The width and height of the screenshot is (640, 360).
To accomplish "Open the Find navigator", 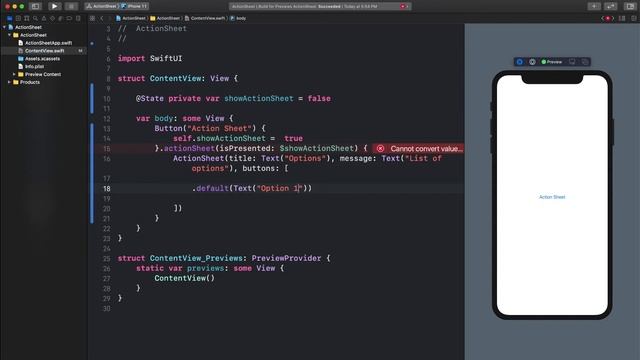I will (x=36, y=18).
